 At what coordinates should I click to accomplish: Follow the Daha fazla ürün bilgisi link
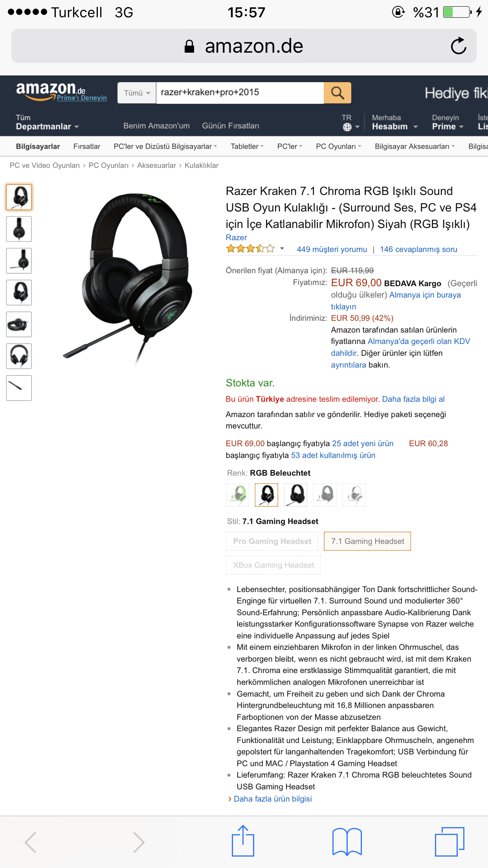pos(272,799)
